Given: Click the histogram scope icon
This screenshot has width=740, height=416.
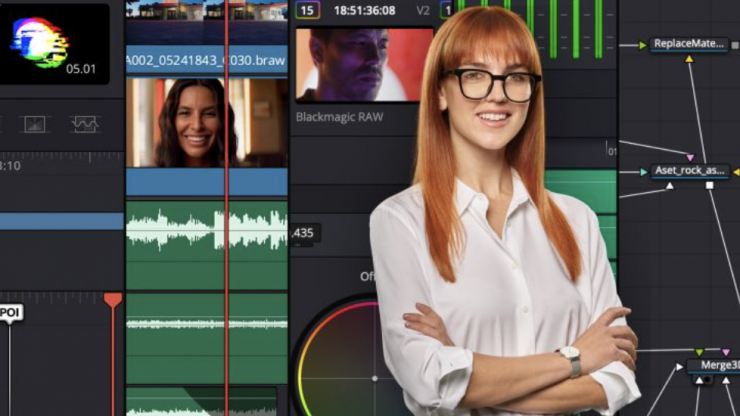Looking at the screenshot, I should click(35, 124).
